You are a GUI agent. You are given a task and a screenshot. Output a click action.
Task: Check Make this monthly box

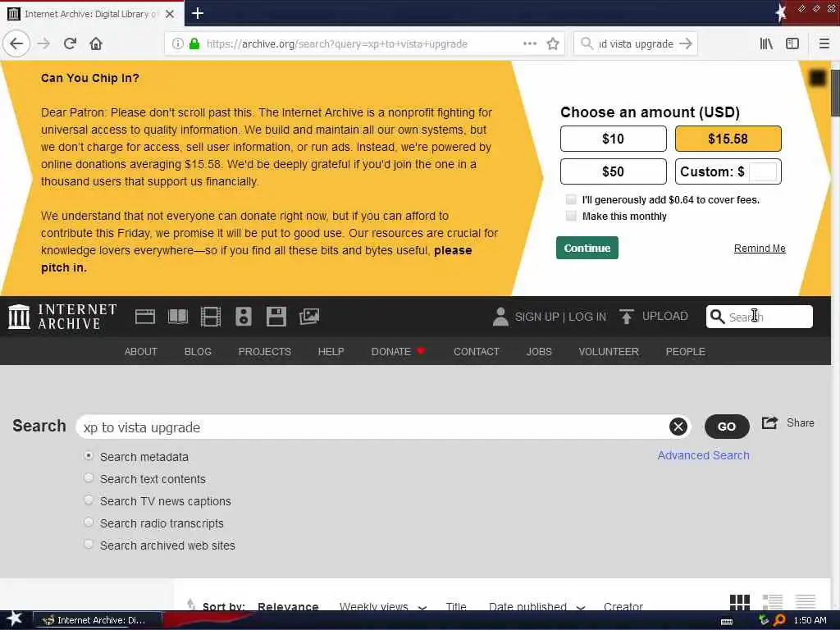(571, 216)
